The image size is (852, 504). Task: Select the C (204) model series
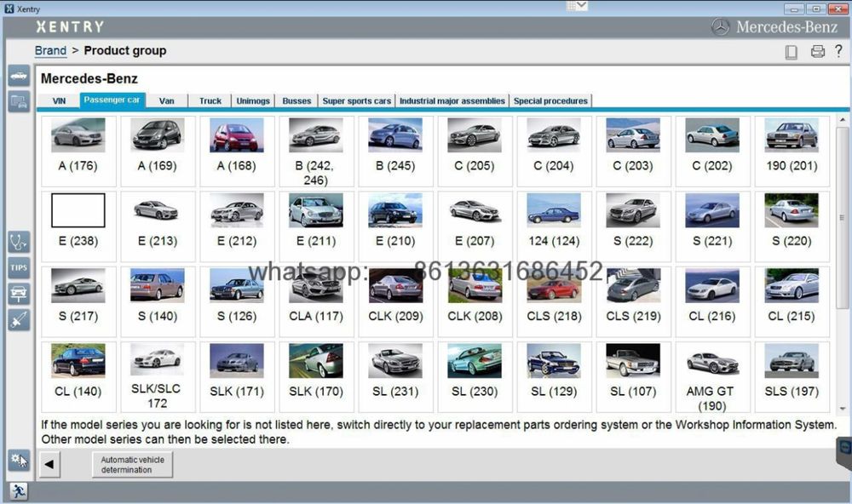[555, 152]
